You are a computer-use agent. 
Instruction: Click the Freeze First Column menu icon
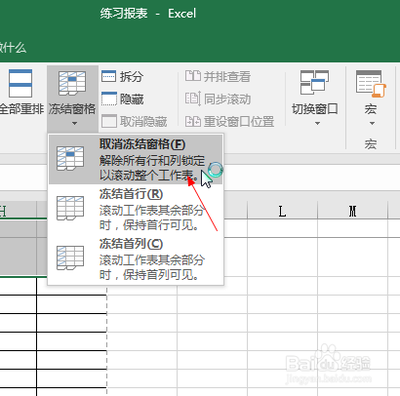click(70, 258)
